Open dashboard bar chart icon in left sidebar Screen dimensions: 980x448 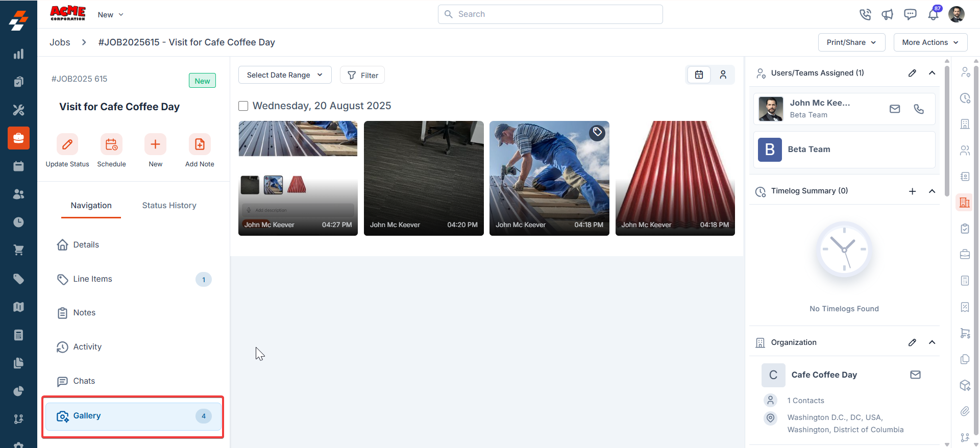[18, 54]
